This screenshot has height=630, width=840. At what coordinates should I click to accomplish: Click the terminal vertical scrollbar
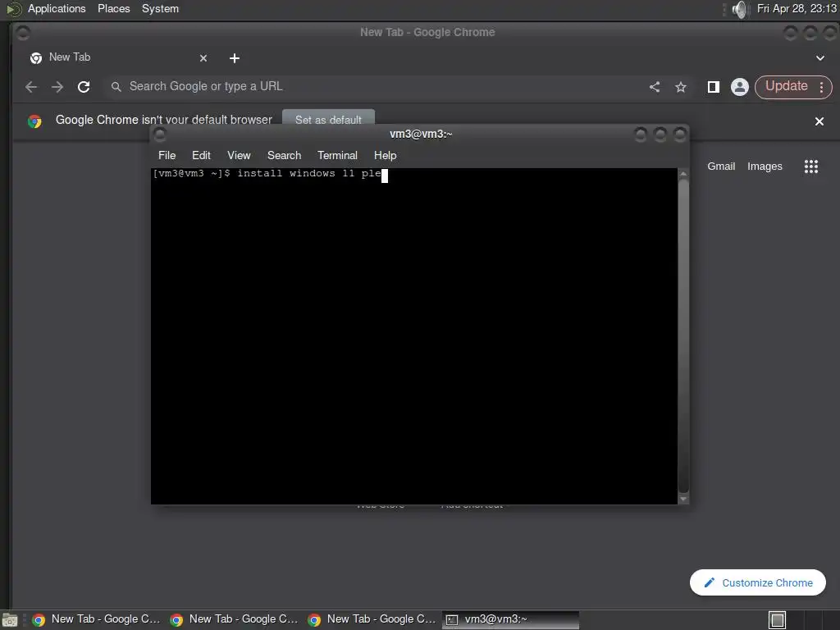(683, 336)
